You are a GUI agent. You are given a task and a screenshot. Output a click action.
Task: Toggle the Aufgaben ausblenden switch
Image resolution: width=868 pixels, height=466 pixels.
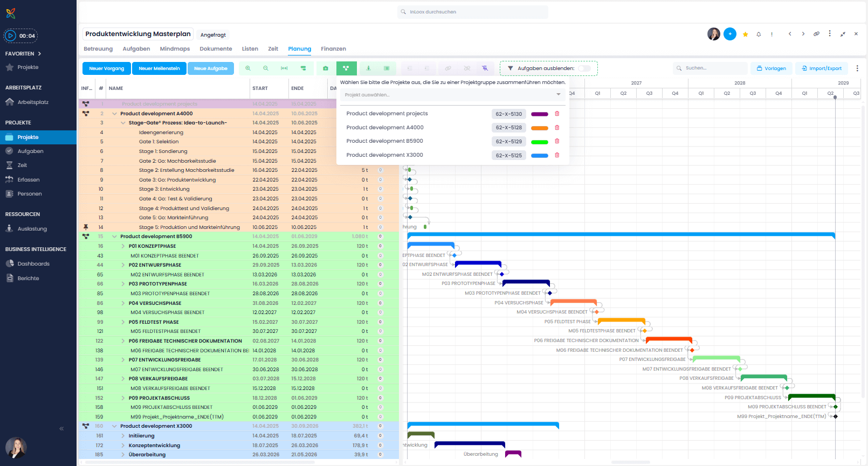coord(584,68)
